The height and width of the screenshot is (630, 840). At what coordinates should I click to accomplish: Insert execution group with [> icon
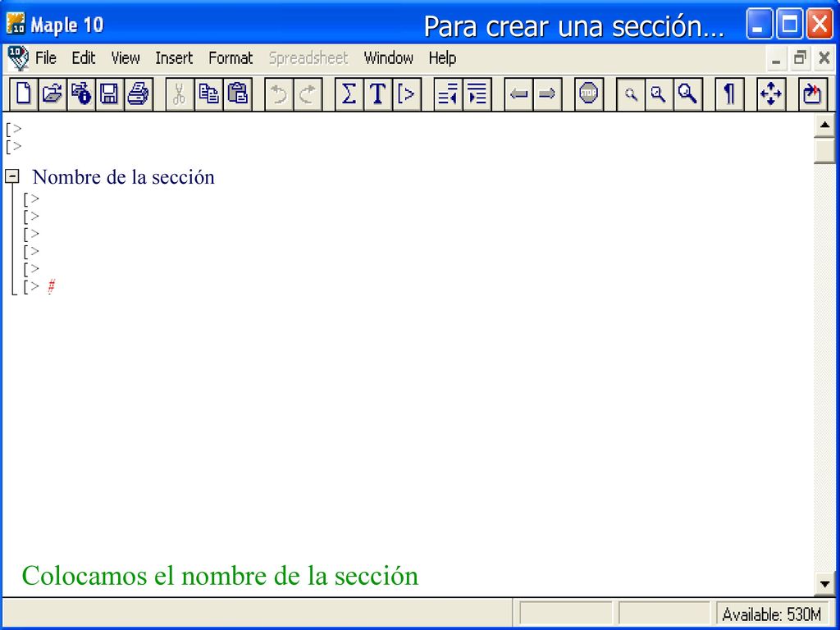[x=407, y=94]
